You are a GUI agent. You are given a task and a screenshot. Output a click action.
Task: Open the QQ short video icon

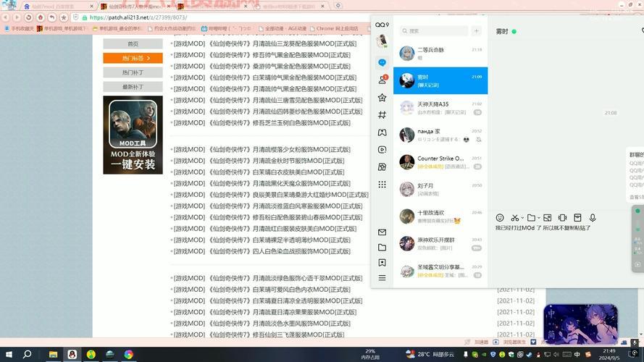click(382, 149)
